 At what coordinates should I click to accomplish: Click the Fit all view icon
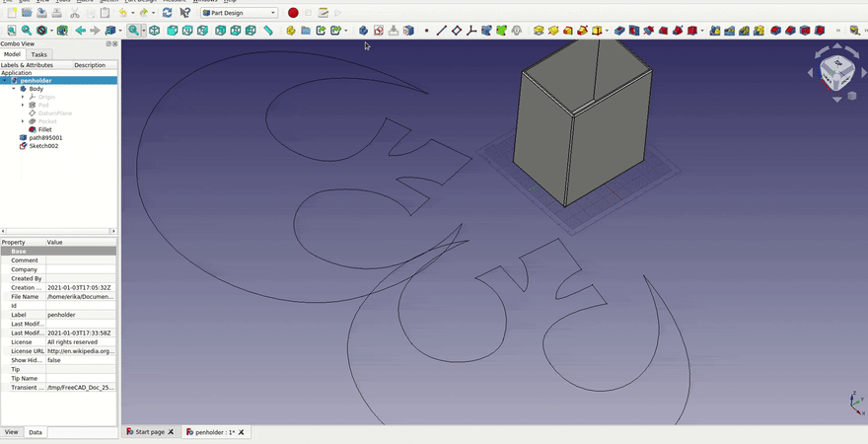[11, 31]
